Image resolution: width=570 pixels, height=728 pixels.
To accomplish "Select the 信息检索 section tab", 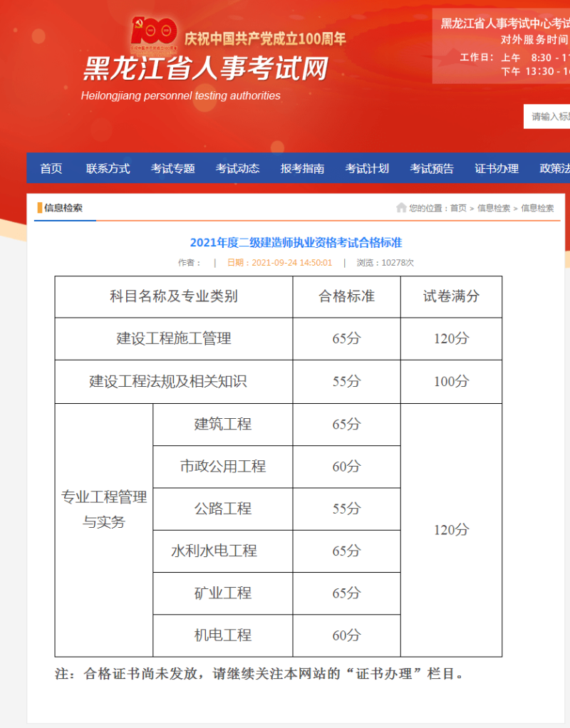I will click(x=64, y=208).
